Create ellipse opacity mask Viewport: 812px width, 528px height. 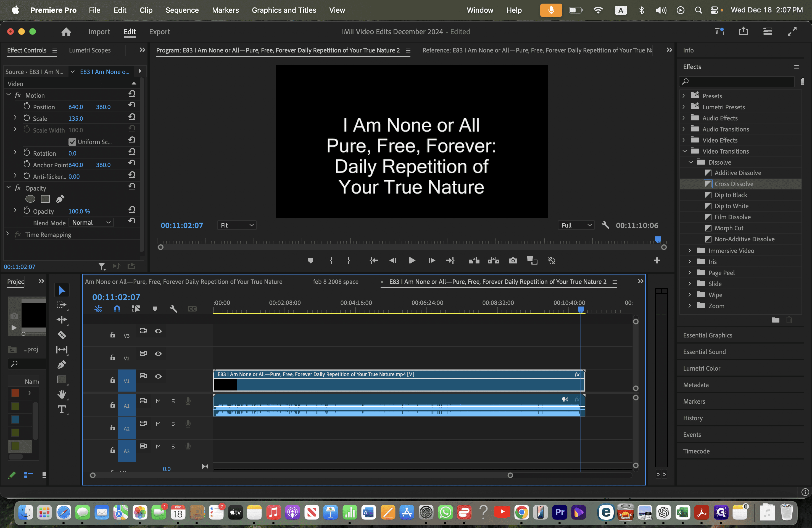coord(30,199)
